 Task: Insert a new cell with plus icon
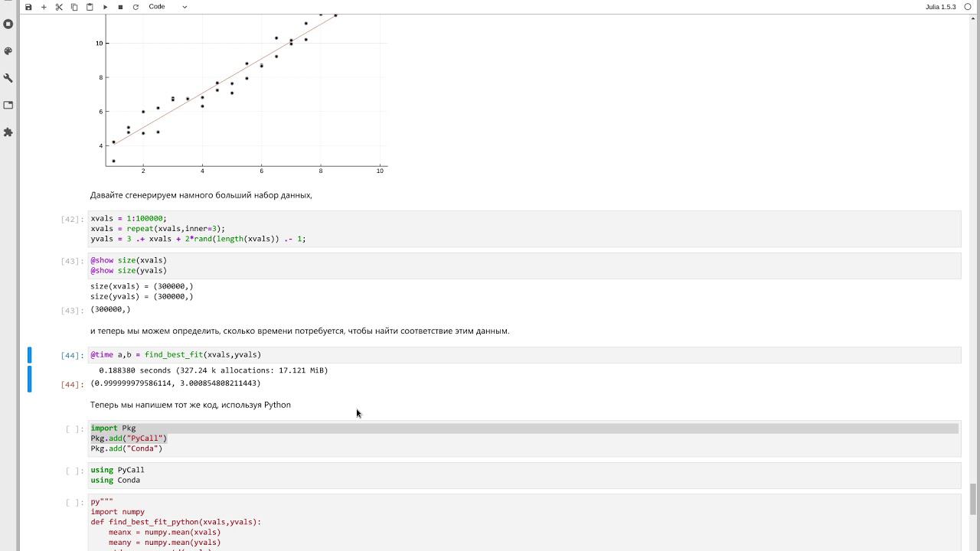point(44,7)
